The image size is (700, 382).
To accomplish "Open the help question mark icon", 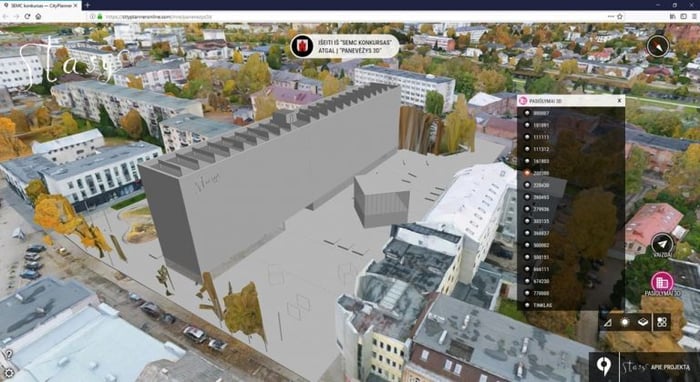I will click(x=8, y=354).
